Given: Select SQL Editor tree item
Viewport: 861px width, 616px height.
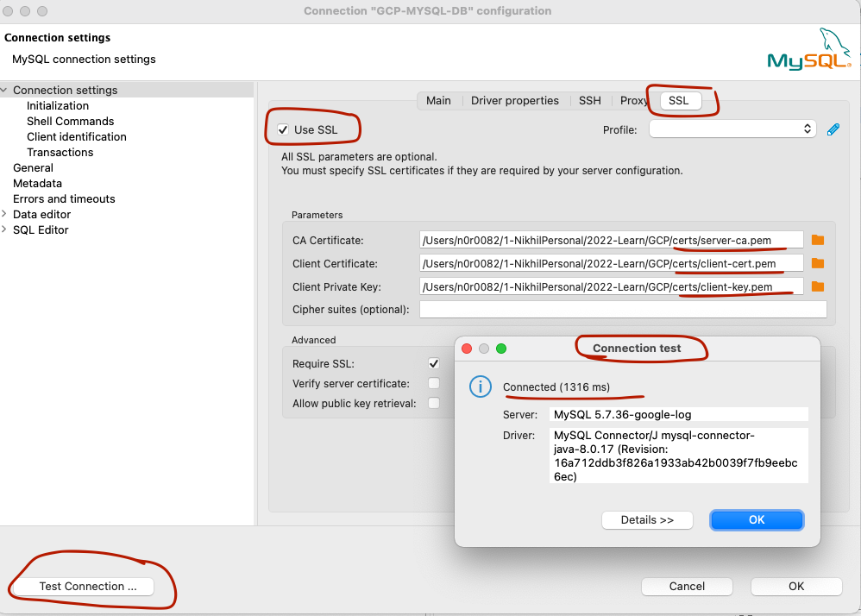Looking at the screenshot, I should point(41,229).
